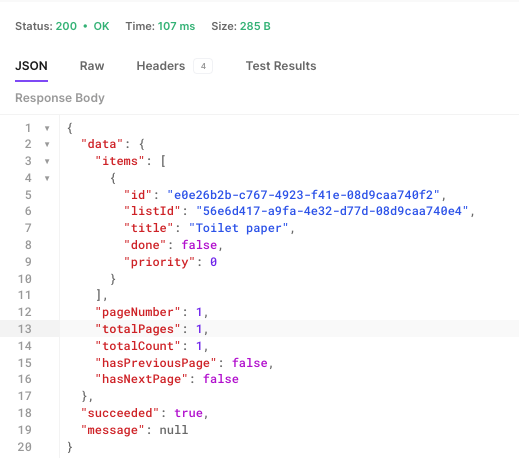Collapse the root object on line 1

click(47, 128)
